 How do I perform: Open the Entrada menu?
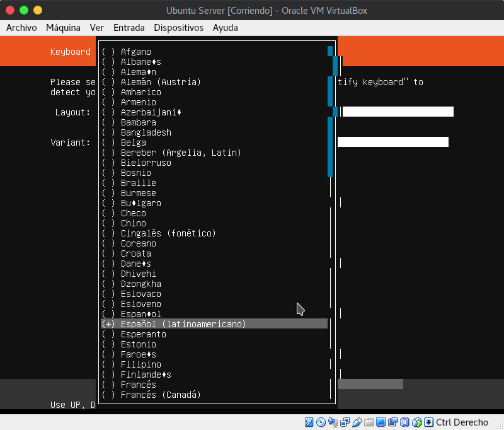tap(129, 28)
